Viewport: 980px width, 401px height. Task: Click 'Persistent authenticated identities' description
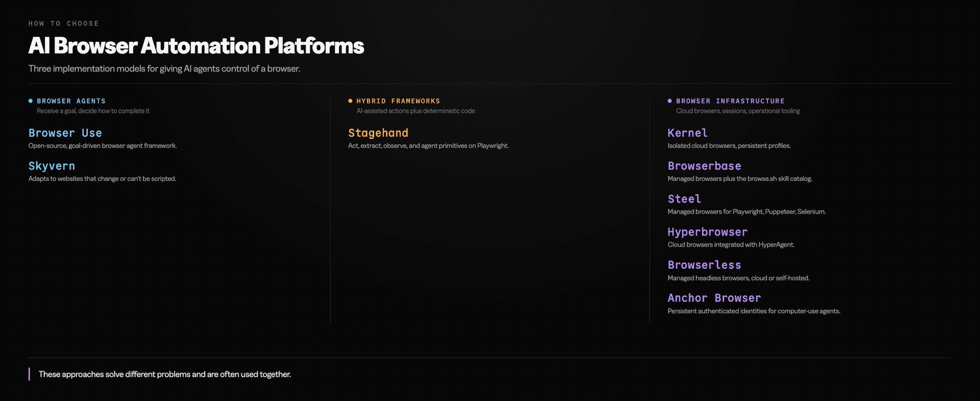754,311
